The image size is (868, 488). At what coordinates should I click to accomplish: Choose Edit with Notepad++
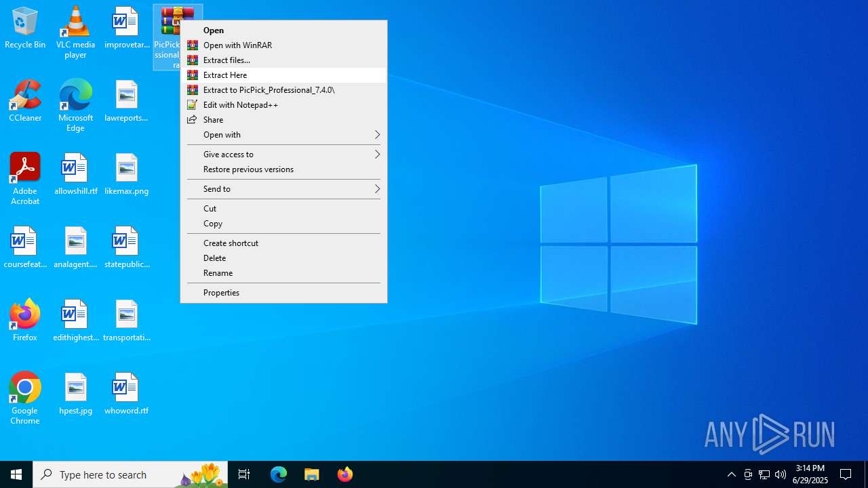(x=283, y=105)
